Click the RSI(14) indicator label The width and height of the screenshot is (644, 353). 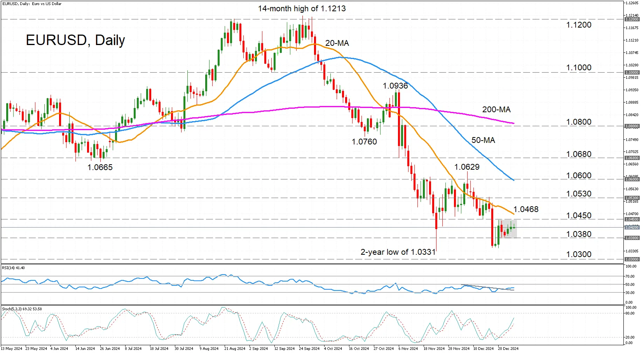tap(13, 268)
